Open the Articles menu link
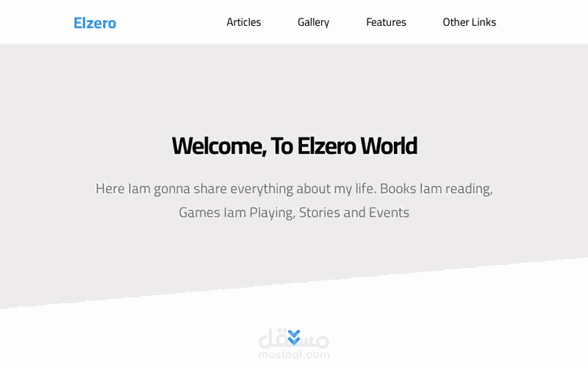Screen dimensions: 588x368 [244, 22]
